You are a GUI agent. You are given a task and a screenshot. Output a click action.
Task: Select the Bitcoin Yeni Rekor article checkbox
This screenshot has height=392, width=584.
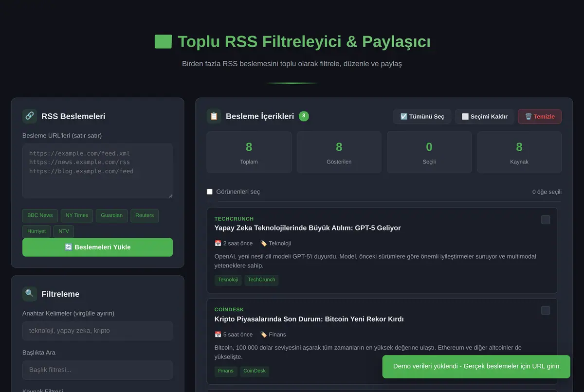546,310
